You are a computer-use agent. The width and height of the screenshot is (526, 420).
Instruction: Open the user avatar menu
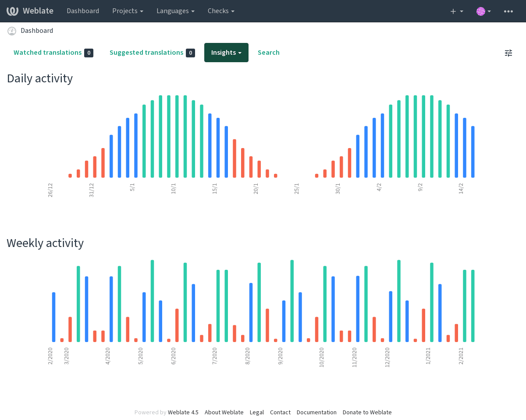483,11
